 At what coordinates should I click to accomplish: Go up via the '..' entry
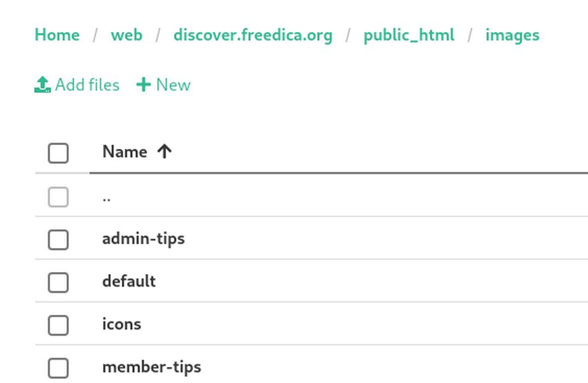click(106, 197)
